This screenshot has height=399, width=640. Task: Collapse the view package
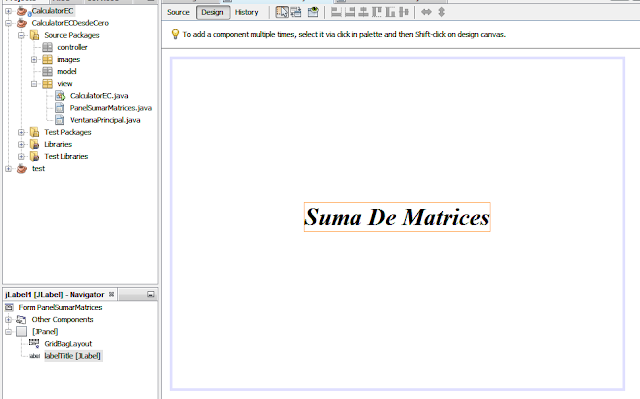click(34, 84)
